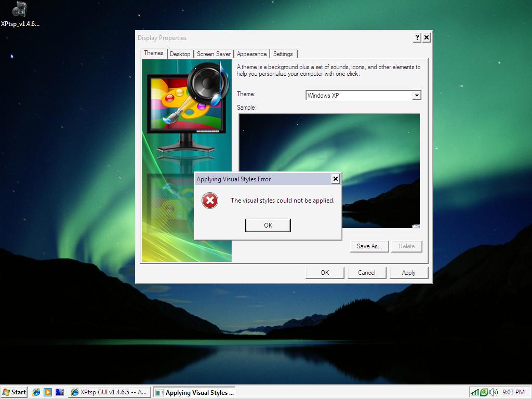Screen dimensions: 532x399
Task: Click the red error icon in the dialog
Action: click(x=210, y=201)
